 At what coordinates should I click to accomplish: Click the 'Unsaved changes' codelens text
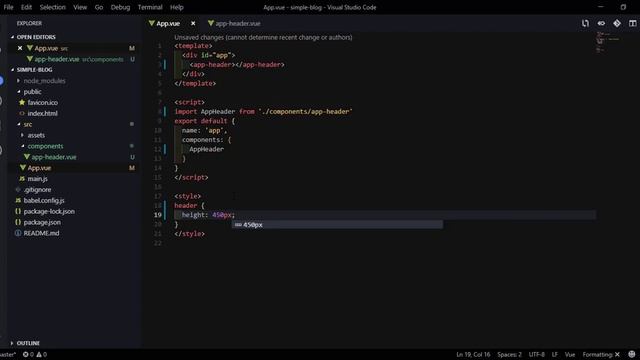[263, 37]
